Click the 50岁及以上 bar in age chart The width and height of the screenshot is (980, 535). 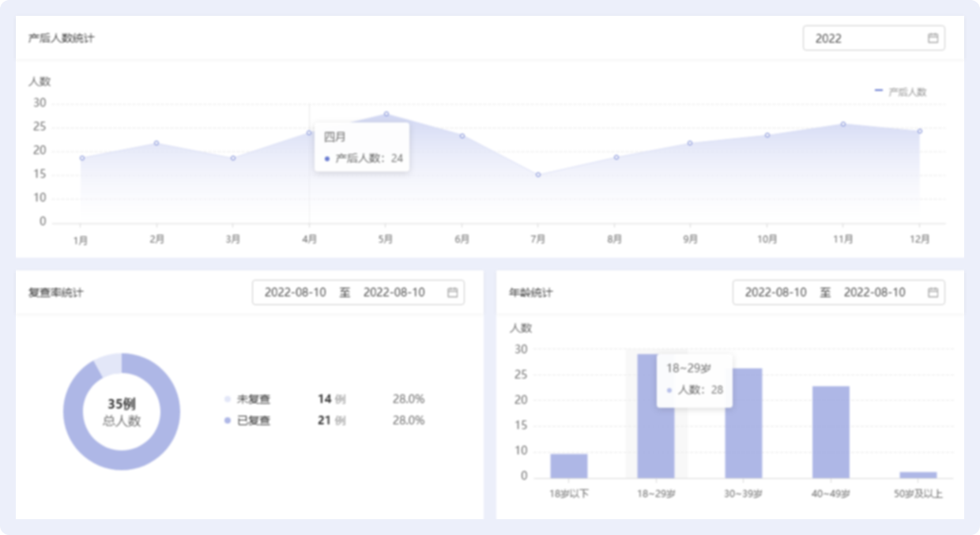click(x=918, y=475)
